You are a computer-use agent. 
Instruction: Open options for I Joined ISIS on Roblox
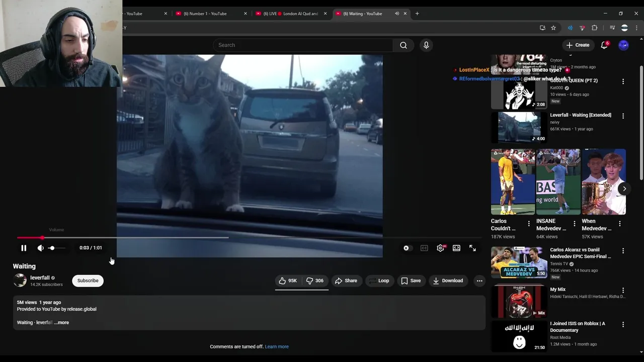pos(623,325)
